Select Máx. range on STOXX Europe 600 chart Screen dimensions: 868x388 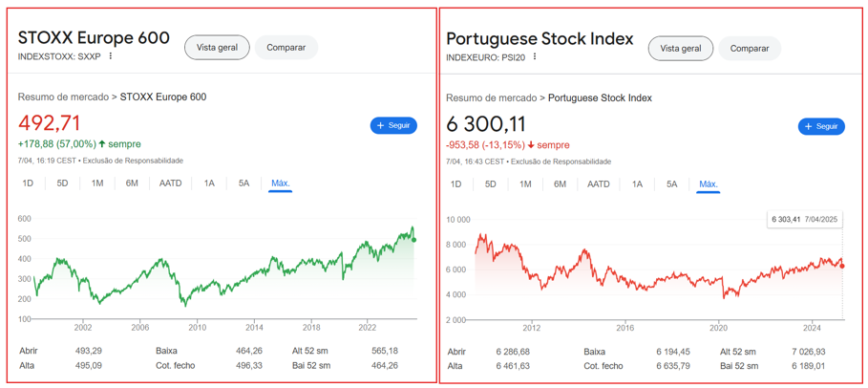click(x=281, y=183)
